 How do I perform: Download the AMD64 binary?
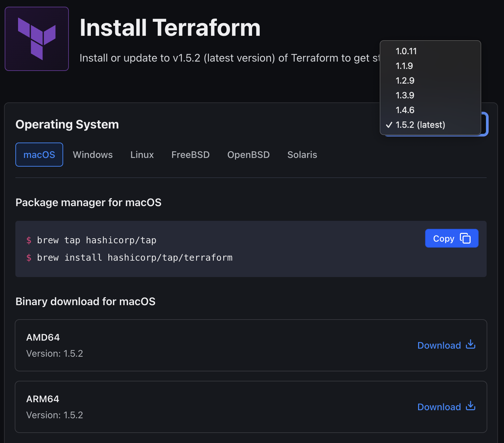click(x=447, y=345)
